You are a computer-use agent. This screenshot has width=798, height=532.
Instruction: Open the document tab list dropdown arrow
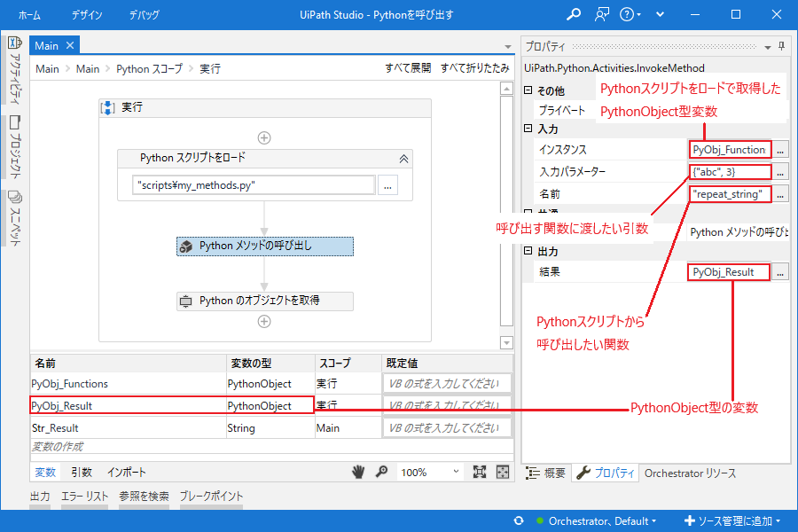[507, 46]
